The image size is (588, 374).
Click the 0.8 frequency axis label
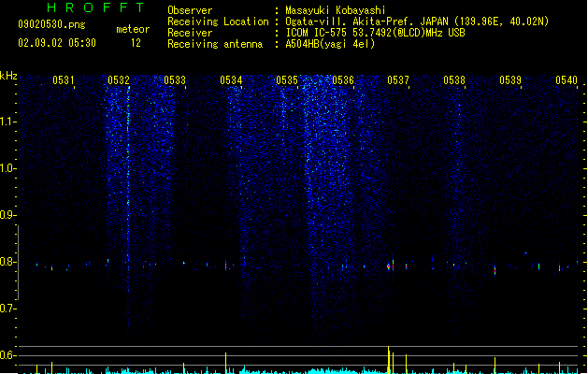tap(7, 262)
